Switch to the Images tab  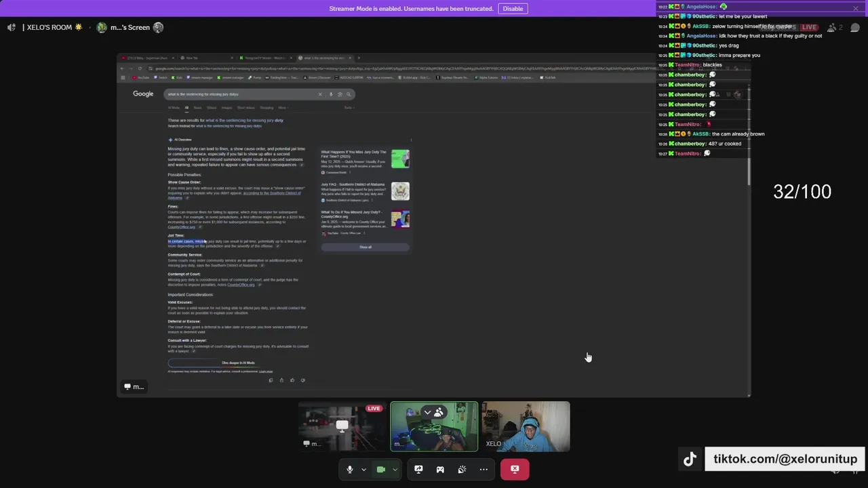(x=226, y=107)
